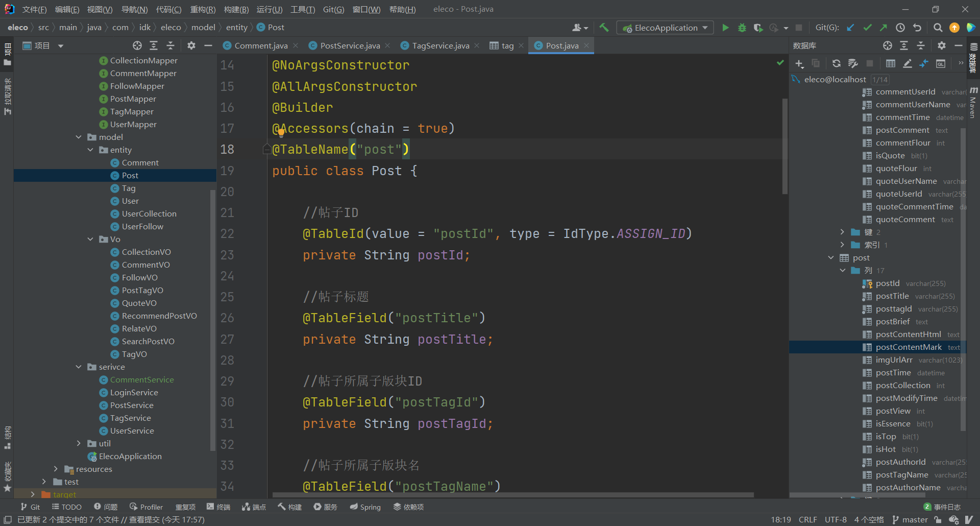Expand all in the project panel

pyautogui.click(x=154, y=45)
